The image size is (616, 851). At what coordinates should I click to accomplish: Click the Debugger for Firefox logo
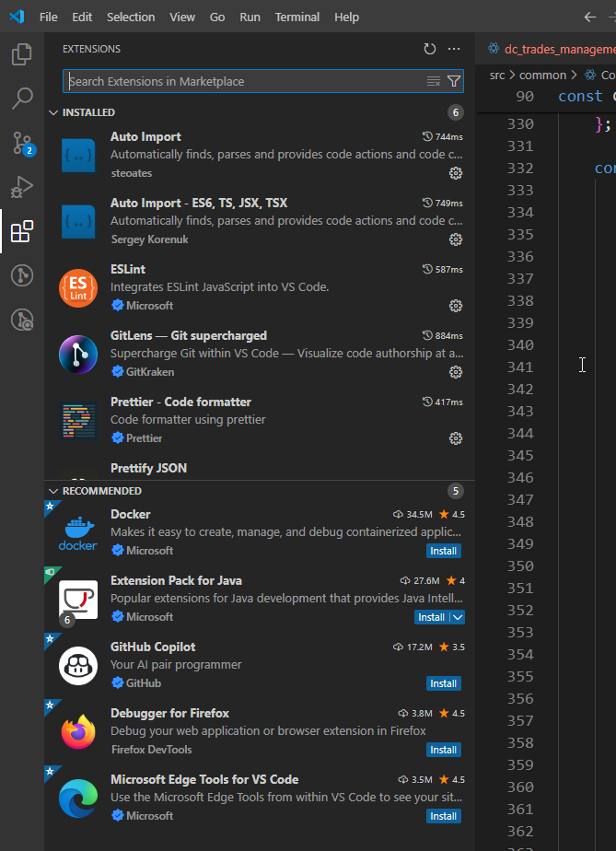pos(78,731)
